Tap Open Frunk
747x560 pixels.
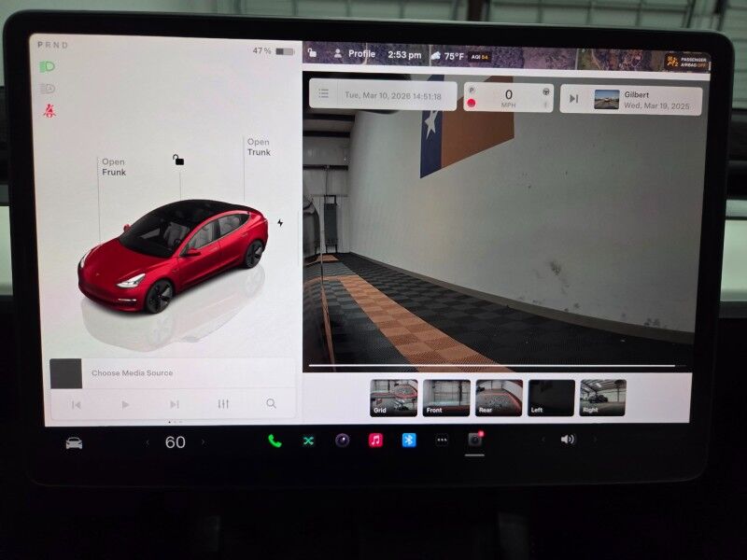point(113,167)
